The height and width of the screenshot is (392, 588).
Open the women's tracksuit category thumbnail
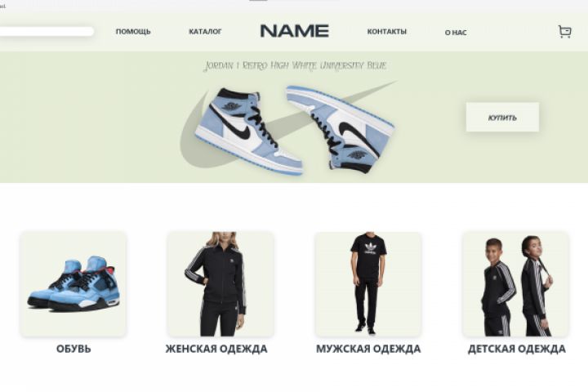point(220,284)
